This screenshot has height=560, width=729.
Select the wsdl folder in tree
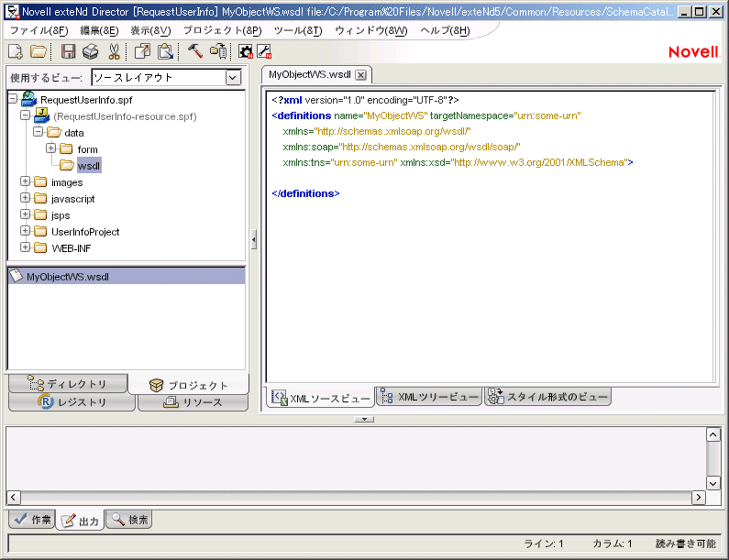89,166
